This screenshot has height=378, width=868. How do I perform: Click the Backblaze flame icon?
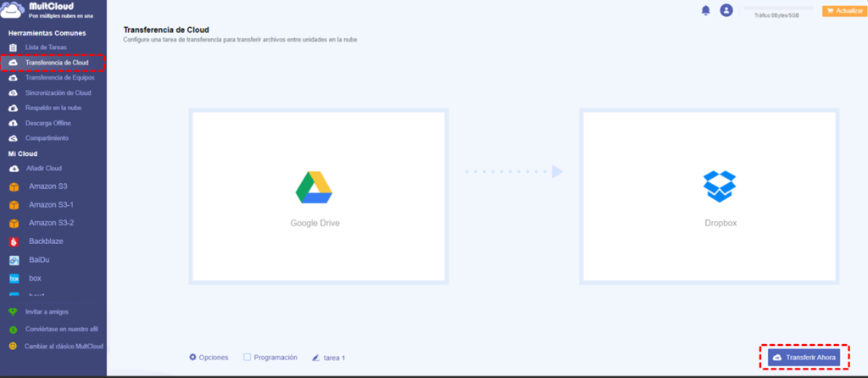pos(14,242)
